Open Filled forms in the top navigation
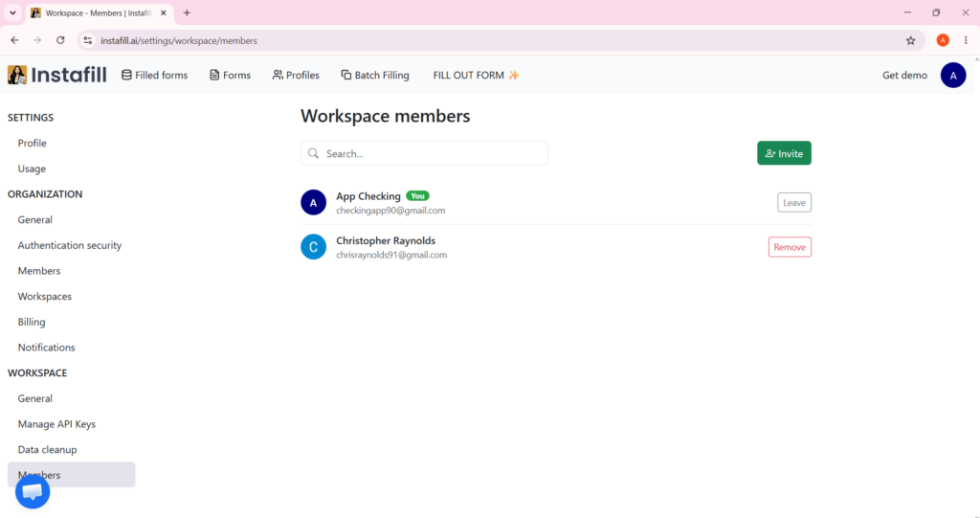This screenshot has height=518, width=980. click(154, 75)
